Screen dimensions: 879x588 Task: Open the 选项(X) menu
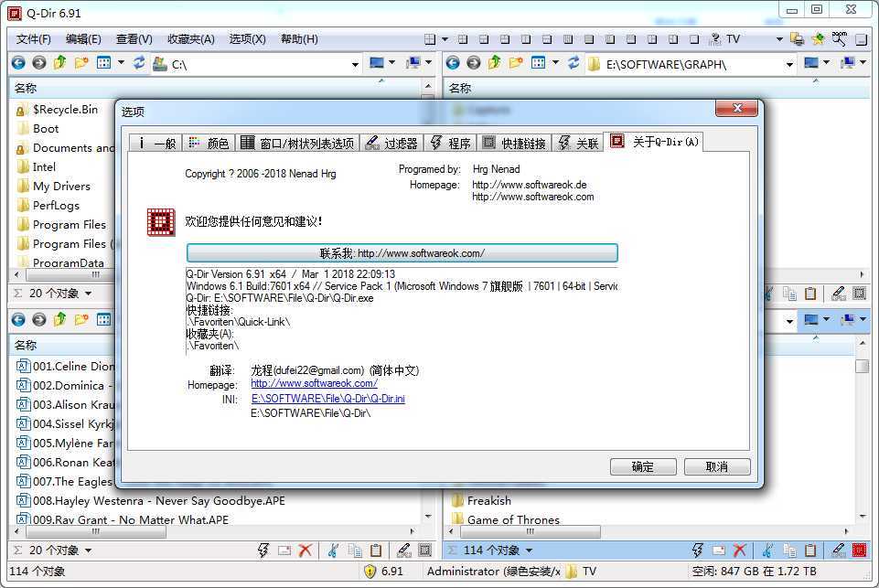coord(247,39)
